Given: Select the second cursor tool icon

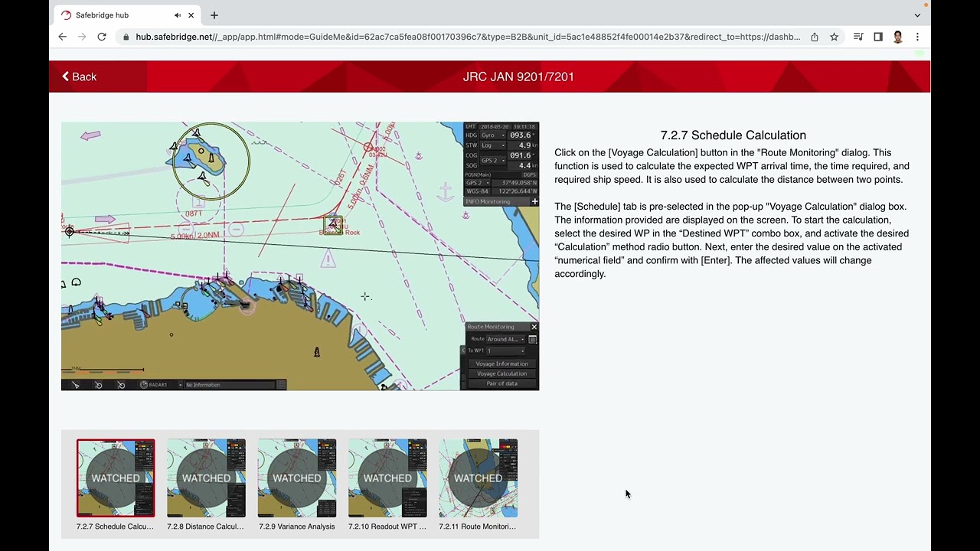Looking at the screenshot, I should 98,385.
